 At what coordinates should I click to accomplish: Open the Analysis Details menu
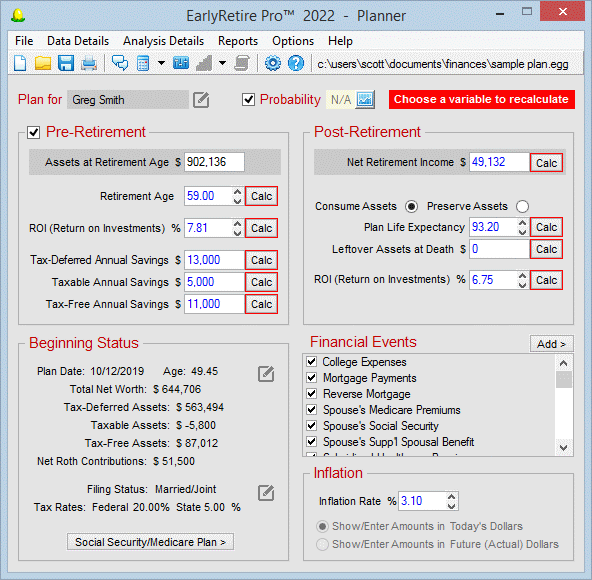click(x=163, y=41)
